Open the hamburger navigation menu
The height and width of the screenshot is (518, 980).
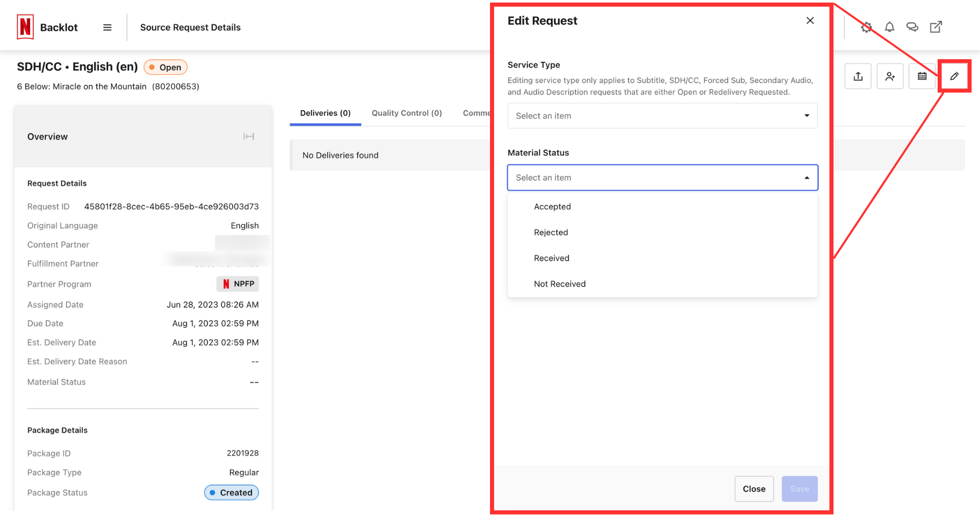point(107,28)
